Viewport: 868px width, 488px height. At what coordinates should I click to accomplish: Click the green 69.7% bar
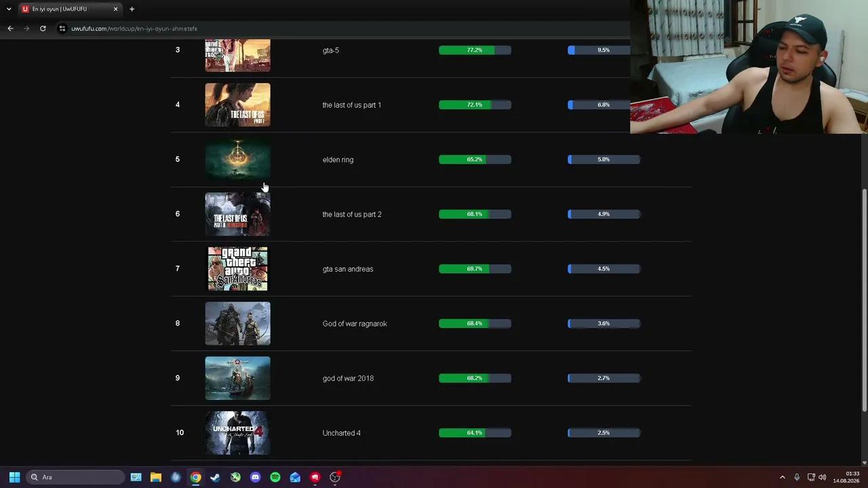click(475, 269)
